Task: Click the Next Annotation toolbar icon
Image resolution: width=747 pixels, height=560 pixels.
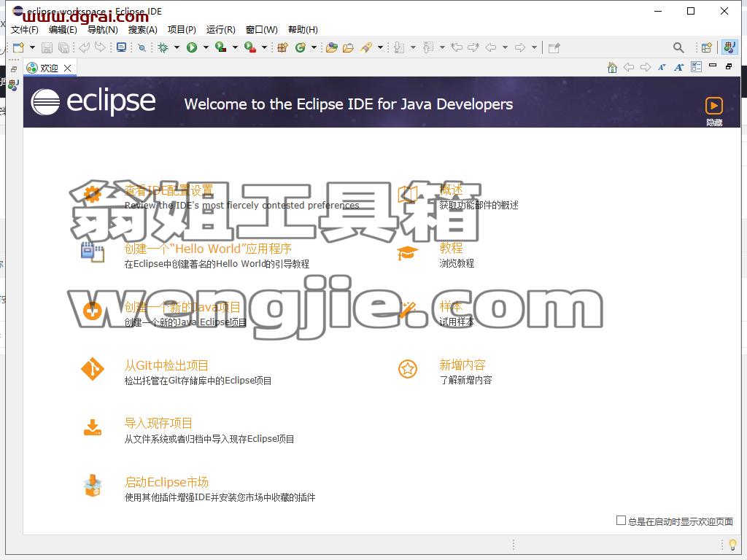Action: pos(399,47)
